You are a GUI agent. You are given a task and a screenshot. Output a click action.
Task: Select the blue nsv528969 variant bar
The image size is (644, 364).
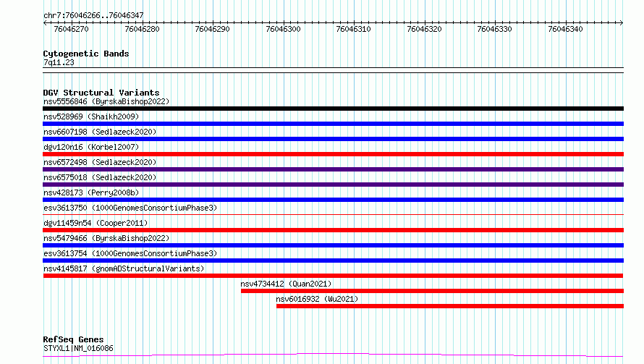333,124
